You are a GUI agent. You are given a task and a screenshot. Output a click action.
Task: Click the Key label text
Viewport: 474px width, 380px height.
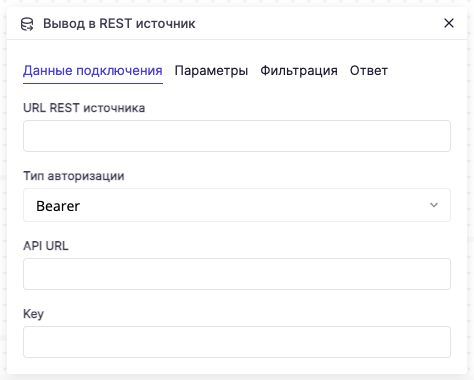(x=33, y=314)
